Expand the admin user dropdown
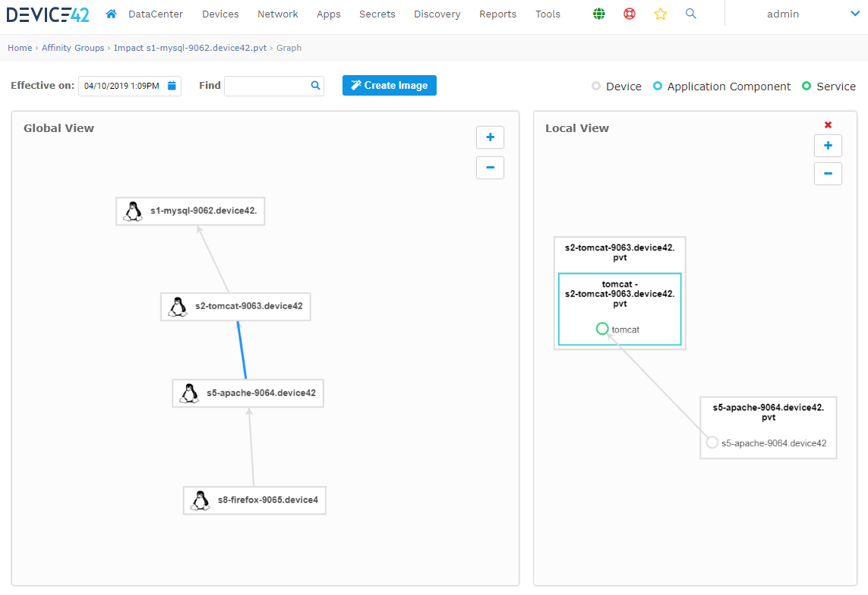 point(855,14)
